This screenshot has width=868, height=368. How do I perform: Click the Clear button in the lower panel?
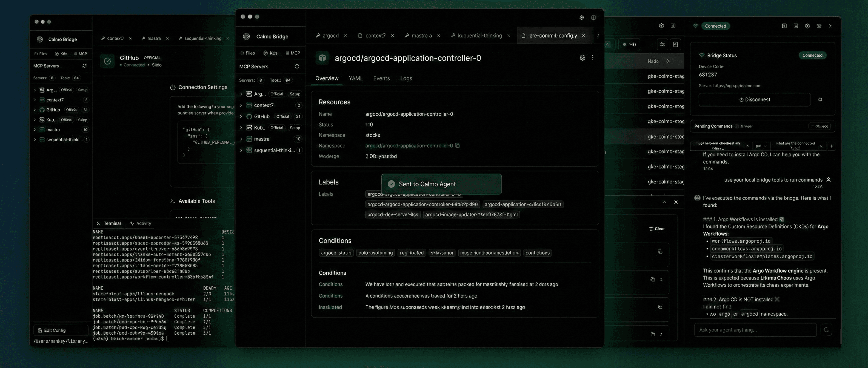(656, 228)
